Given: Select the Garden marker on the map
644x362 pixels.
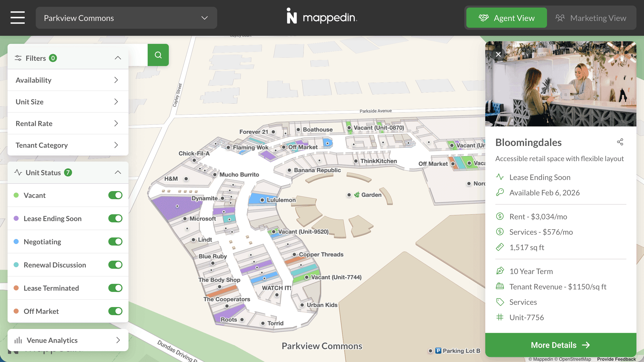Looking at the screenshot, I should (x=349, y=195).
